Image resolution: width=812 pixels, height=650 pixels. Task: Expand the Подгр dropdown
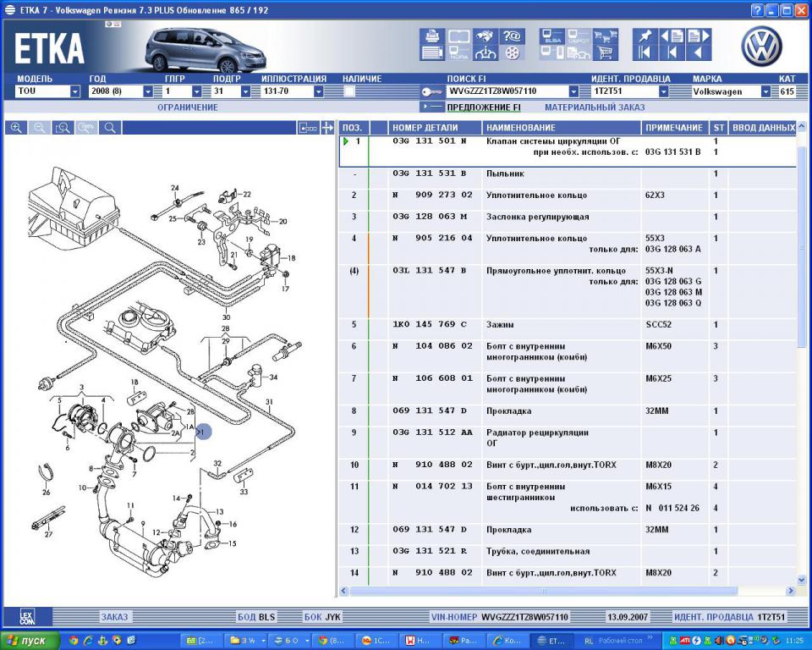pos(245,91)
